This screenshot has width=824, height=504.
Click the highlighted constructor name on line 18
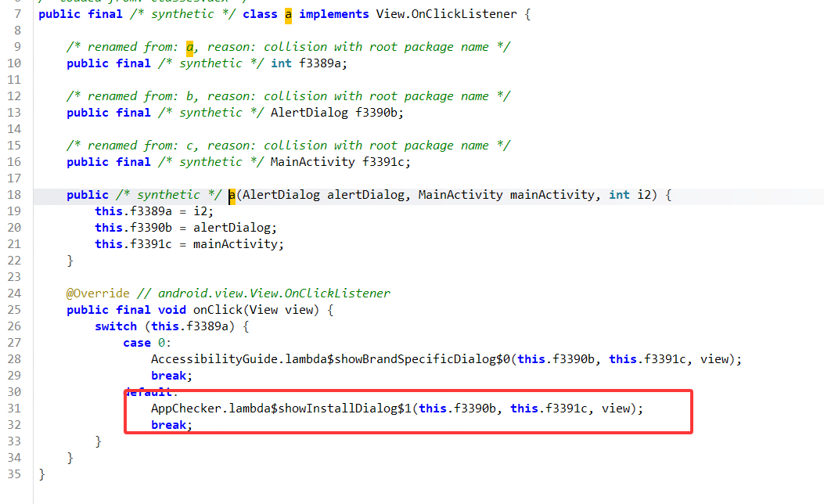(232, 195)
